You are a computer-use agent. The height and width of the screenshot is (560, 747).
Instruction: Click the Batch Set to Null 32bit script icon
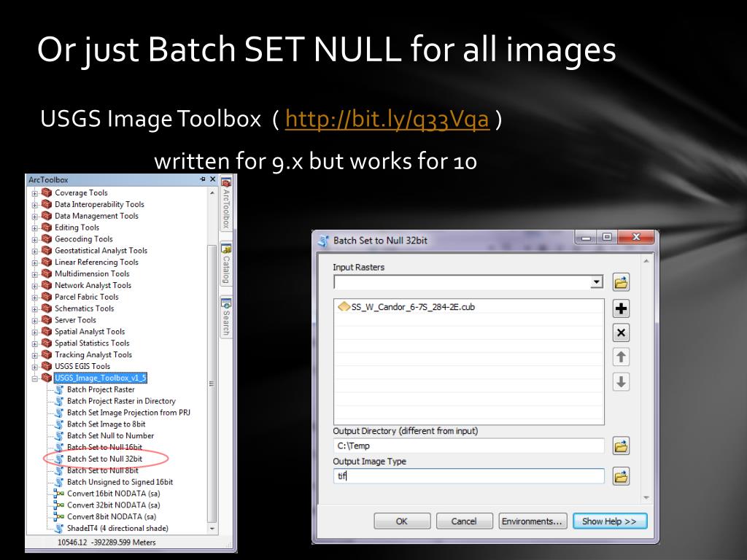tap(59, 459)
